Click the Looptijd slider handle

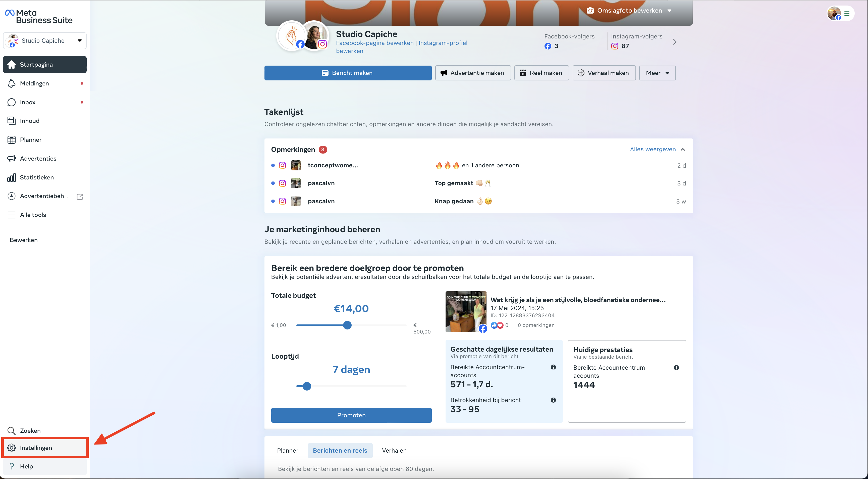coord(307,386)
